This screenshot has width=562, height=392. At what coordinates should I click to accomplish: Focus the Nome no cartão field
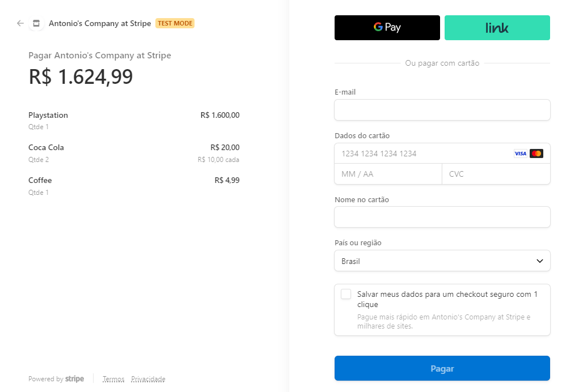click(x=442, y=217)
